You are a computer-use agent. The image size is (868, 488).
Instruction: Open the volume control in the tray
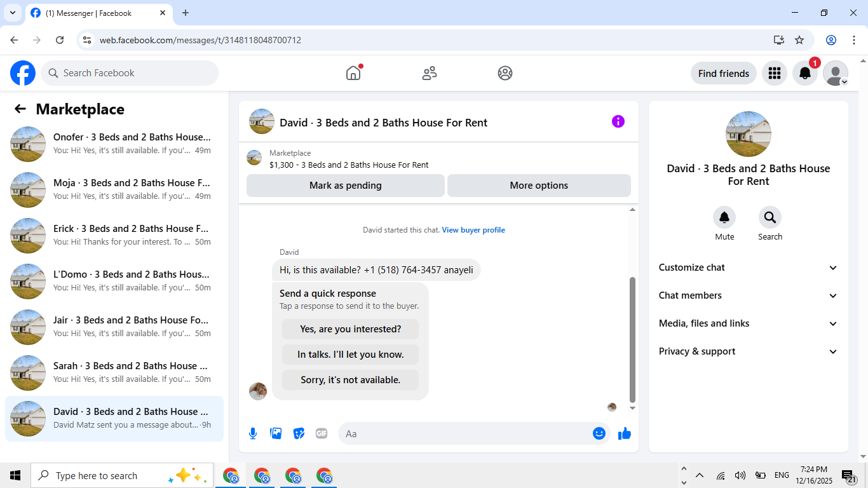[x=740, y=475]
